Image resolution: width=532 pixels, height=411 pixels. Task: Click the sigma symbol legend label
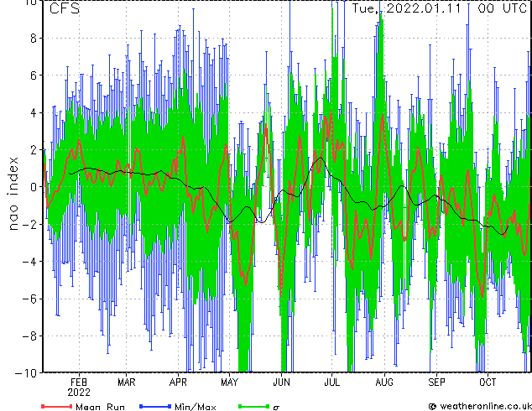pos(276,408)
